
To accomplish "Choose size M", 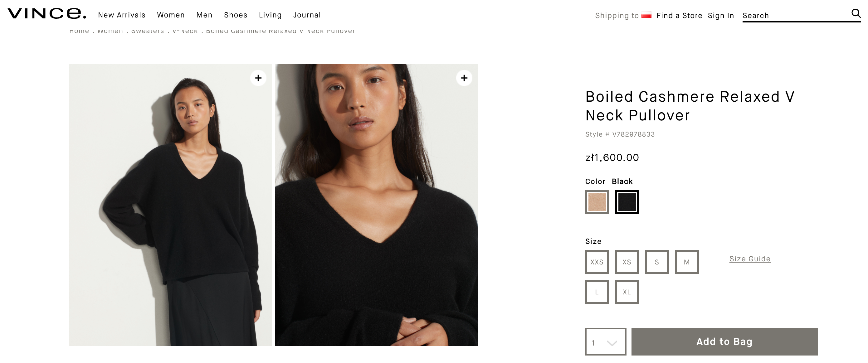I will click(x=687, y=262).
